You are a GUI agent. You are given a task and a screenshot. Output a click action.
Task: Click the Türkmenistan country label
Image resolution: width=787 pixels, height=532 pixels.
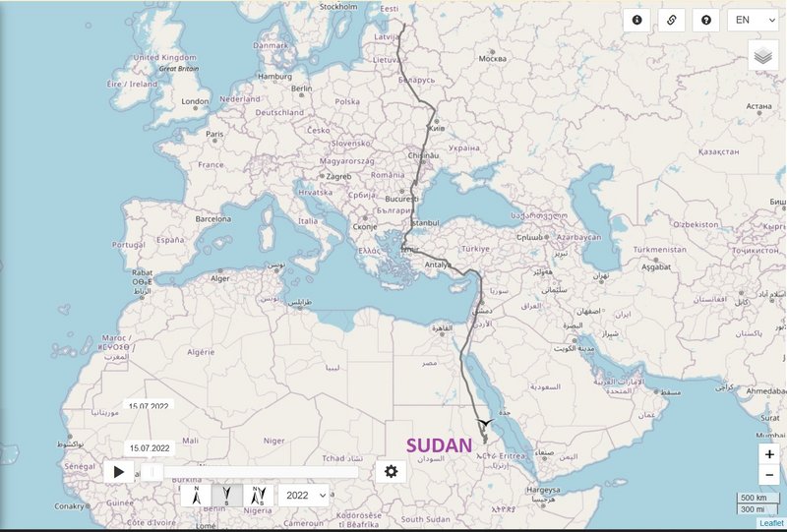point(659,250)
